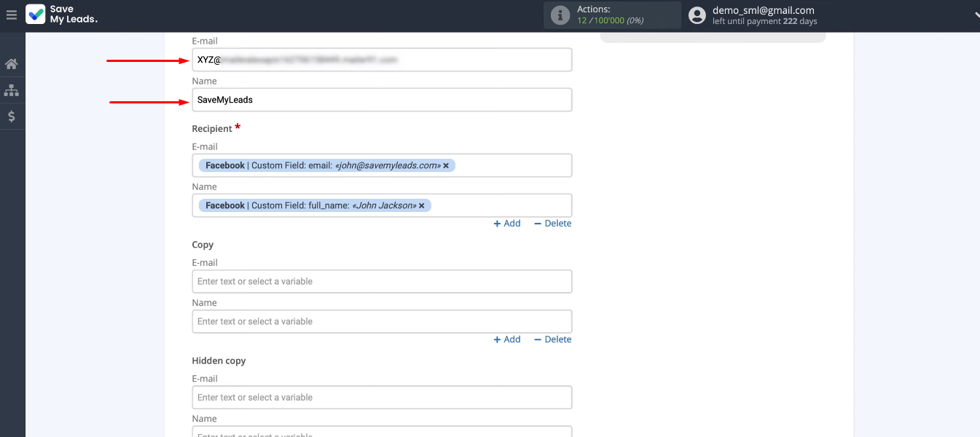This screenshot has height=437, width=980.
Task: Click the Recipient section label
Action: coord(212,129)
